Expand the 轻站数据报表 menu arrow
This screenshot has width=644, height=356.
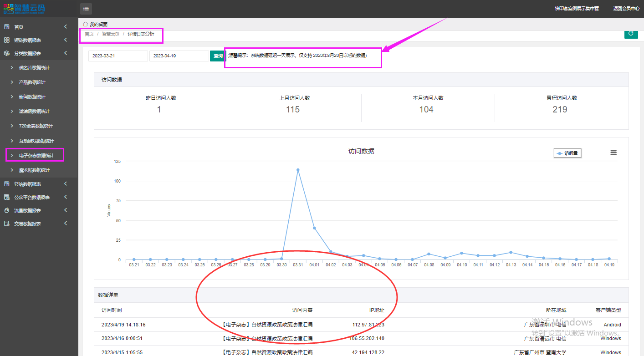(66, 184)
